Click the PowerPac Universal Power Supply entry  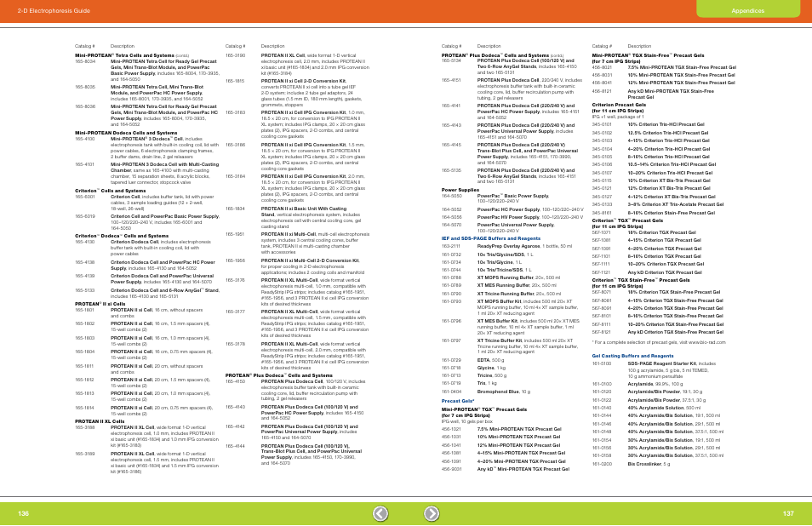coord(516,228)
